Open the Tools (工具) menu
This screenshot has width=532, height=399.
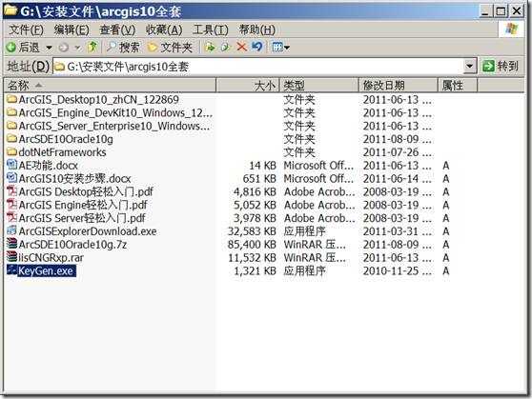tap(211, 30)
